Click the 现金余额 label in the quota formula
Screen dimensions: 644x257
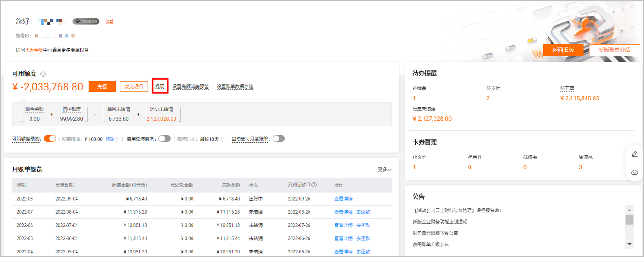tap(34, 109)
